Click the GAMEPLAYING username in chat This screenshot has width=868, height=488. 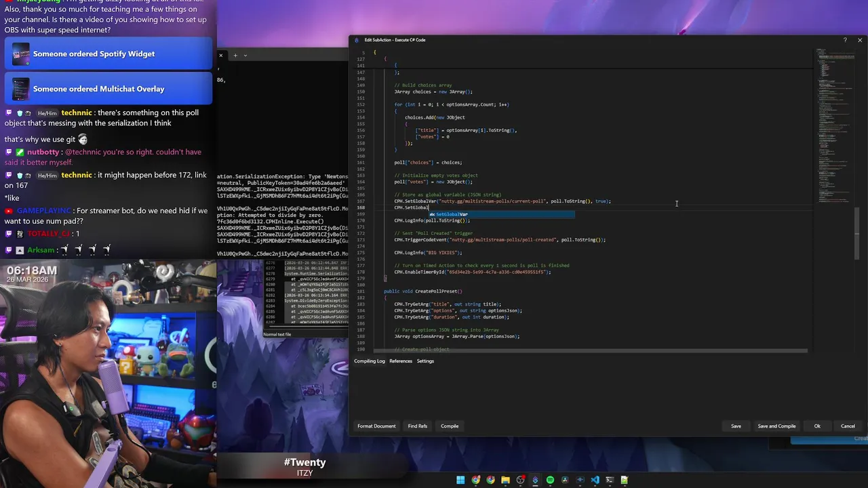[43, 211]
